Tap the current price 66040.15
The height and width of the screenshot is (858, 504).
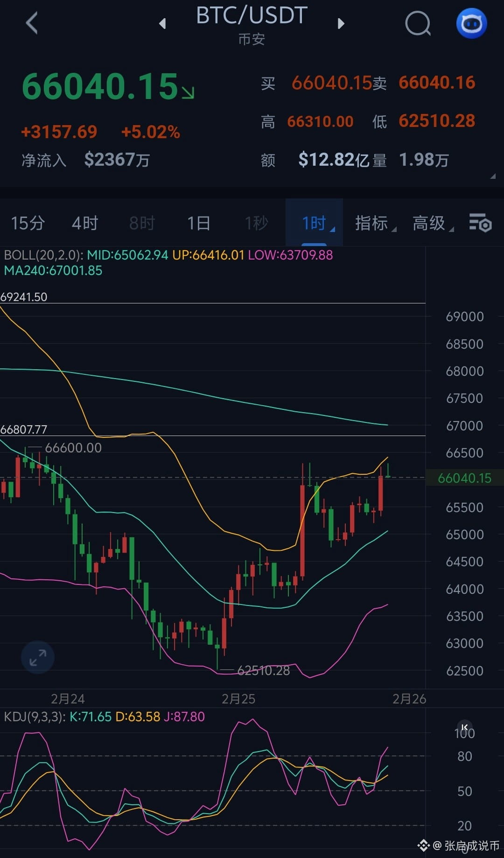click(x=100, y=86)
